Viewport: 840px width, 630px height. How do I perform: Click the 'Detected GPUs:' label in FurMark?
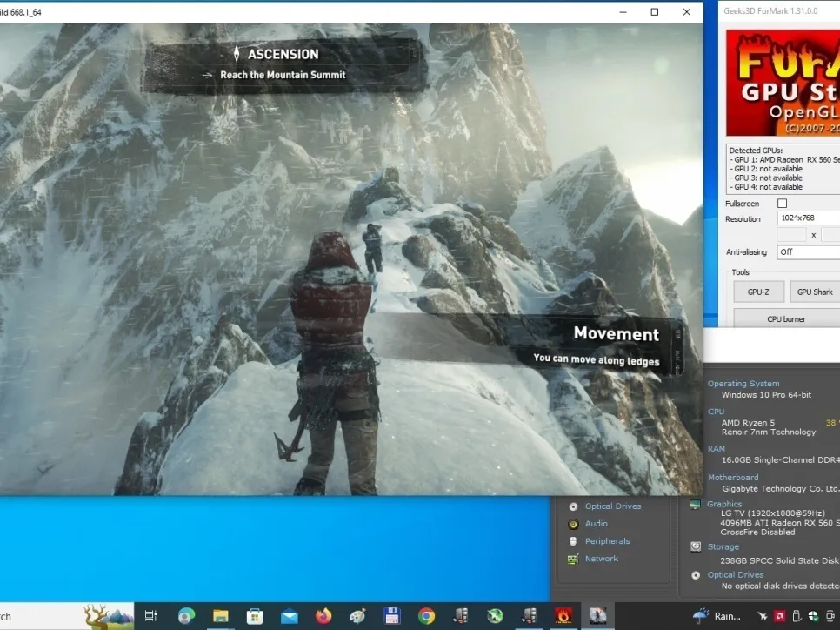point(756,151)
